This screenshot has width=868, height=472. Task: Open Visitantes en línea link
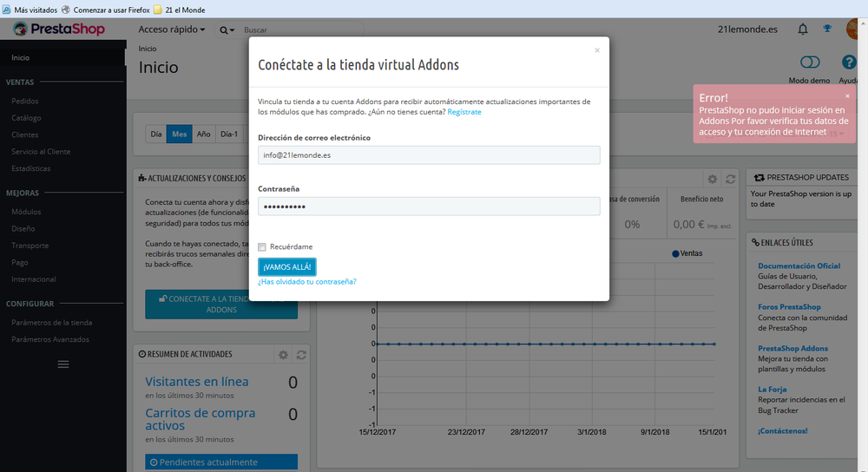coord(196,381)
